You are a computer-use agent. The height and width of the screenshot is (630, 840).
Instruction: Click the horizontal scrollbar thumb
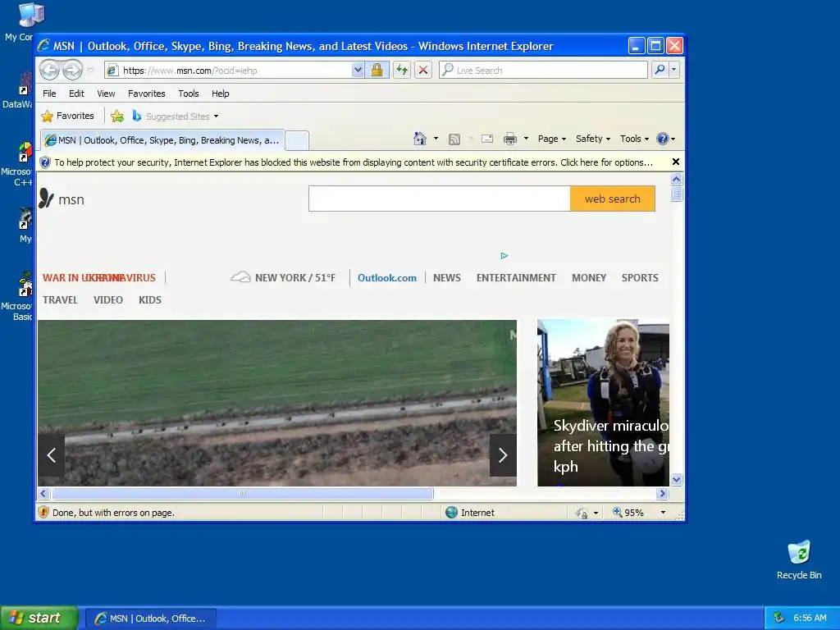(x=243, y=493)
